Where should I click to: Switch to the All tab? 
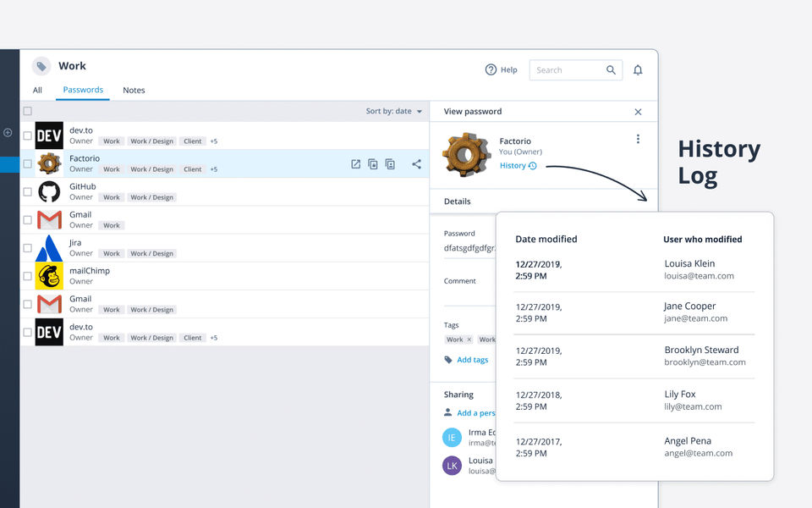(37, 91)
